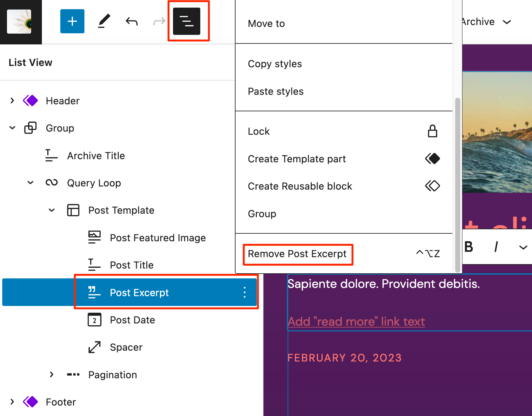Expand the Pagination block children
This screenshot has height=416, width=532.
click(x=52, y=374)
